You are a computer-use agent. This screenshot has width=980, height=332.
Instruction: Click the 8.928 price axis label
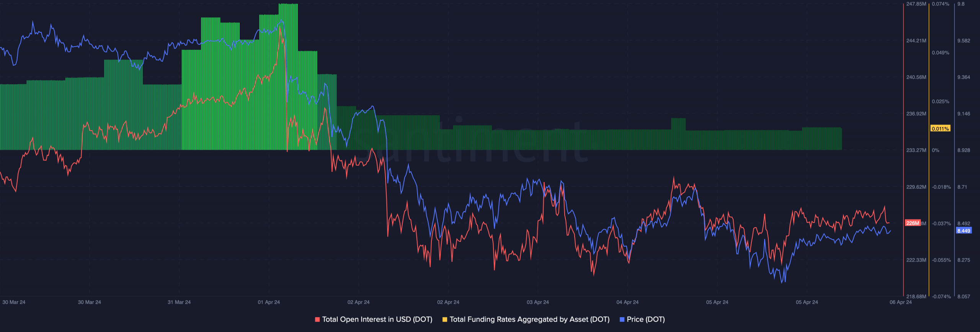click(964, 150)
